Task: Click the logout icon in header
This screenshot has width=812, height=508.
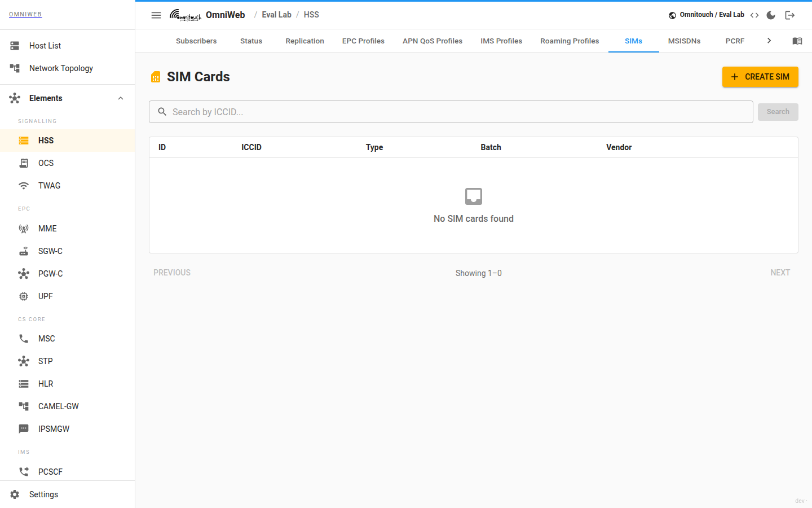Action: [790, 15]
